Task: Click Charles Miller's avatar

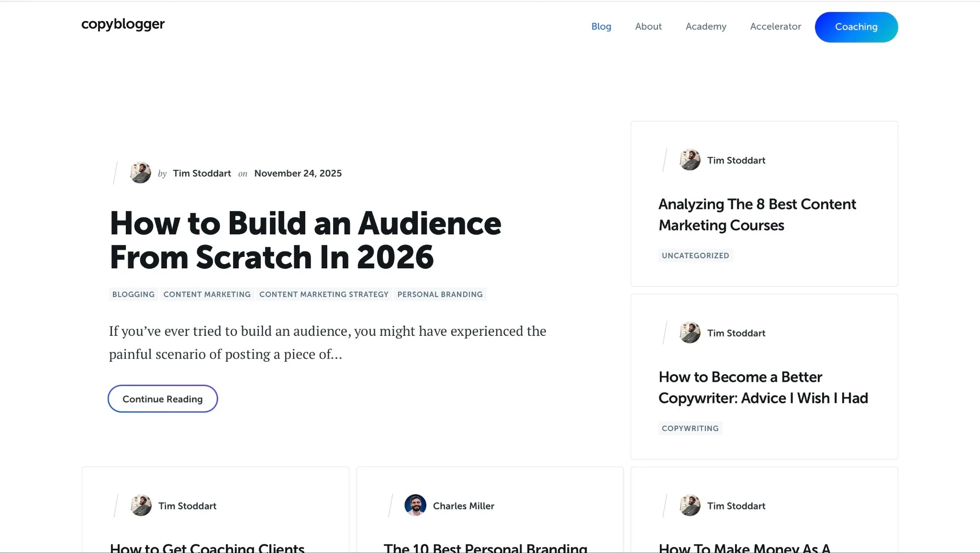Action: pos(415,505)
